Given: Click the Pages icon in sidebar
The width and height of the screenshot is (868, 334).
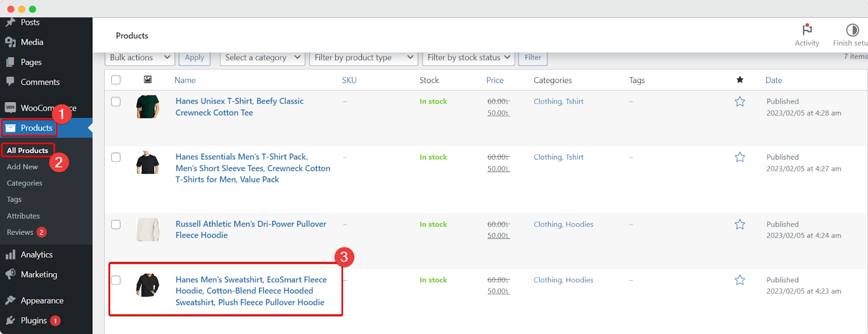Looking at the screenshot, I should pyautogui.click(x=10, y=62).
